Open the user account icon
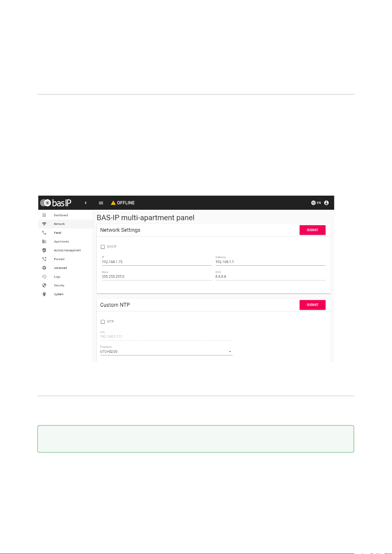Image resolution: width=392 pixels, height=554 pixels. pyautogui.click(x=326, y=203)
